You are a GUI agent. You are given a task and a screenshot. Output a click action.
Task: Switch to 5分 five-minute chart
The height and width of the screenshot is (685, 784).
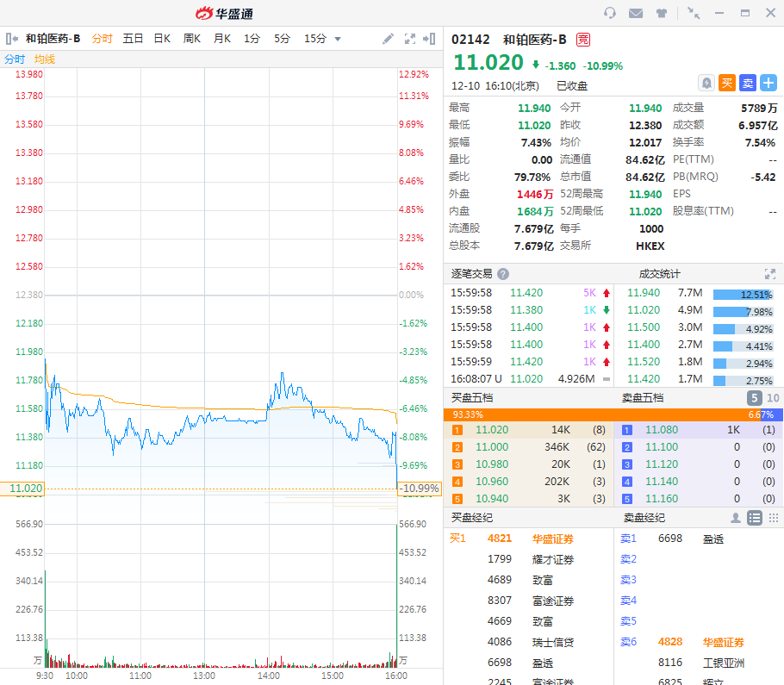(282, 39)
